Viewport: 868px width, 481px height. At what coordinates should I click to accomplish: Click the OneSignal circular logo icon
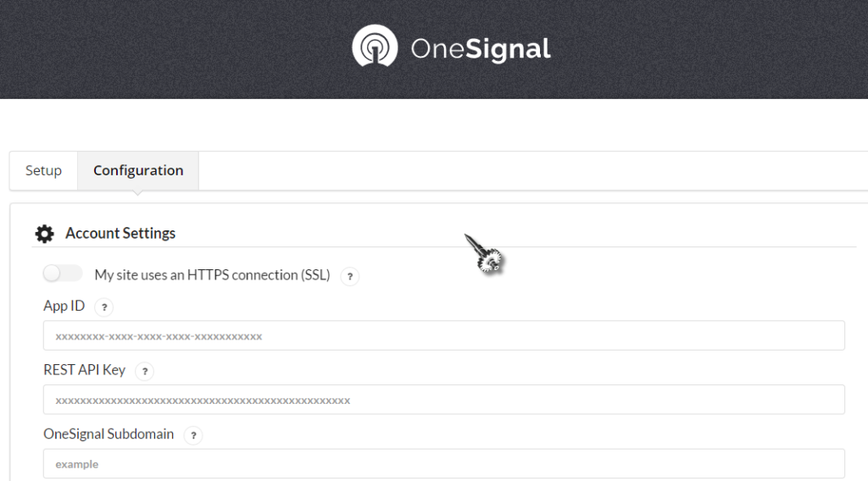tap(375, 47)
